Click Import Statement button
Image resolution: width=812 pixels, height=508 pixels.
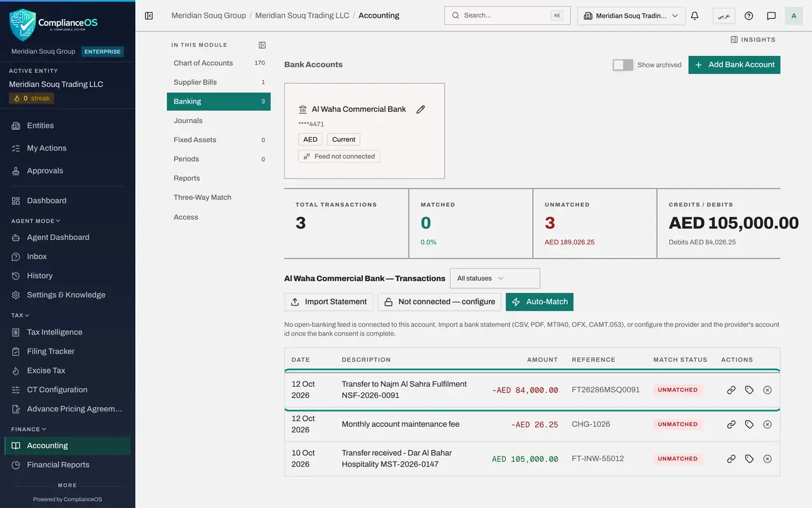[329, 302]
